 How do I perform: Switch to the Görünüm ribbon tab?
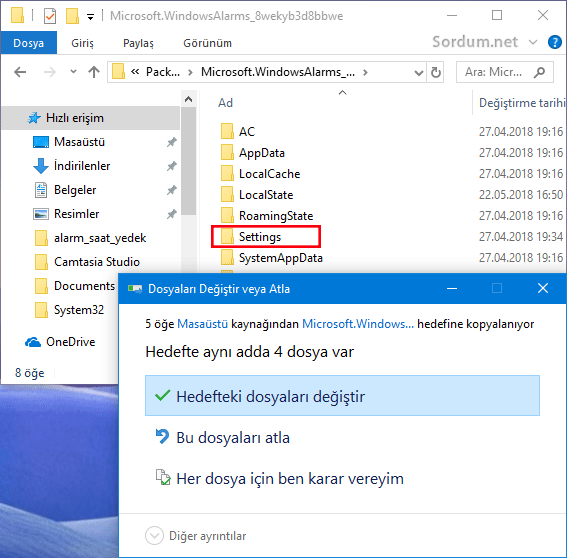click(x=207, y=43)
